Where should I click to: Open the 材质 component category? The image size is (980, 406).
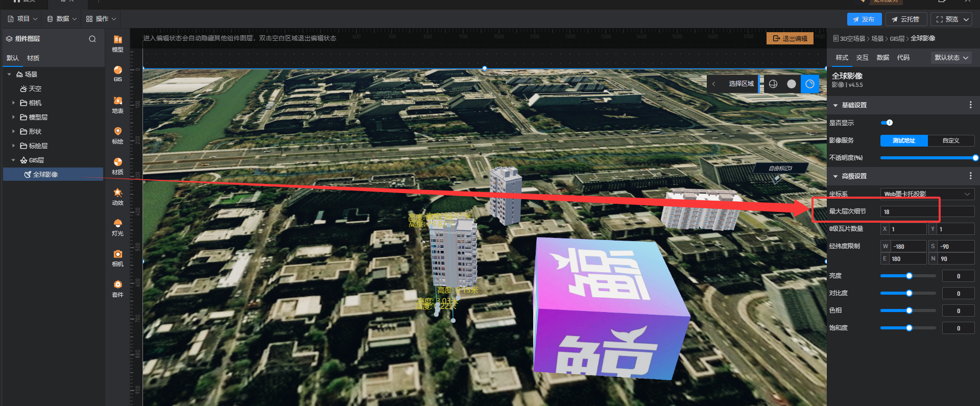point(117,166)
